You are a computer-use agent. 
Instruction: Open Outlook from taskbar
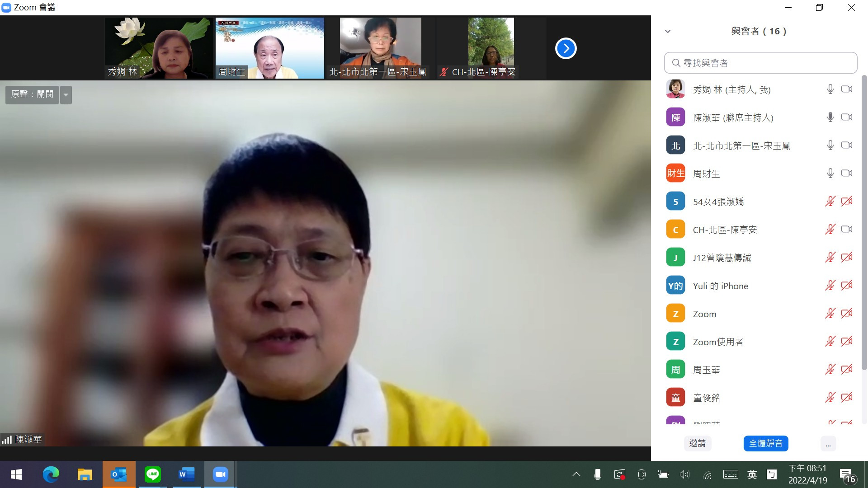119,474
